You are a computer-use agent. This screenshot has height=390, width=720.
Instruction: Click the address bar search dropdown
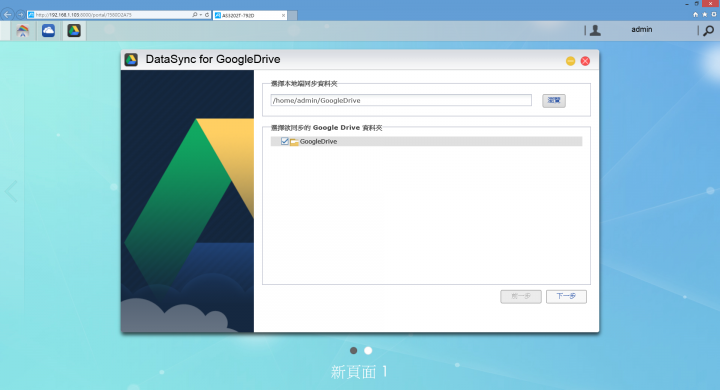201,15
